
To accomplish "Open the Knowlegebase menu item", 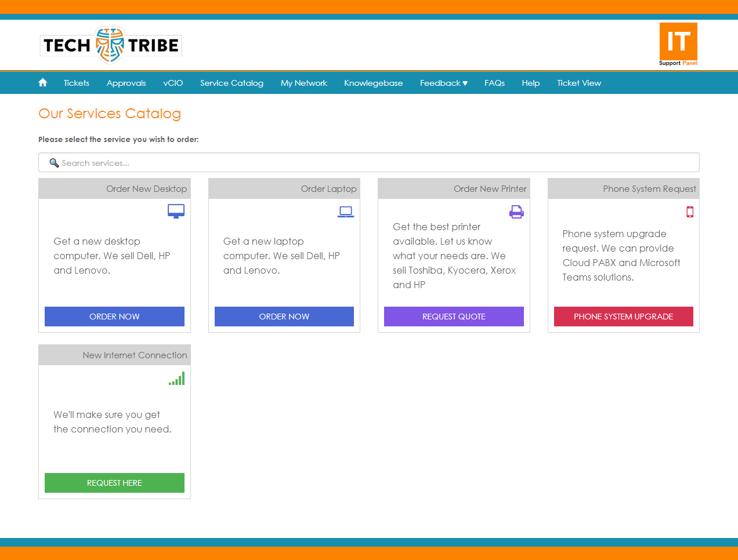I will pyautogui.click(x=373, y=82).
